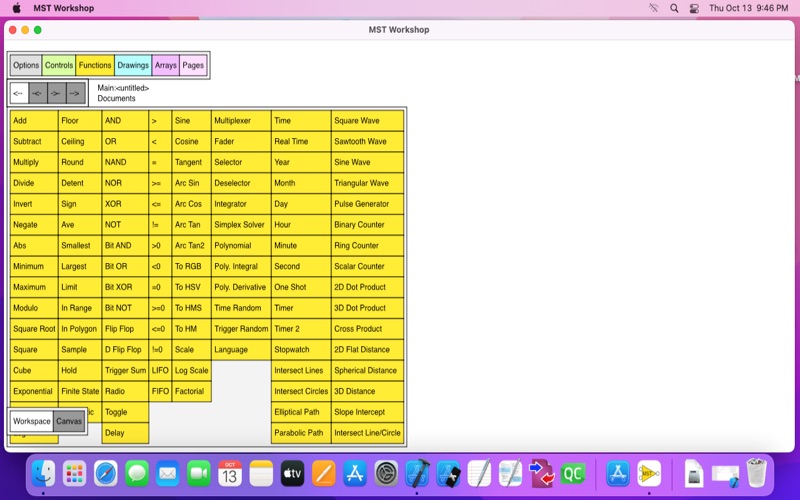Screen dimensions: 800x500
Task: Switch to the Canvas view
Action: coord(69,421)
